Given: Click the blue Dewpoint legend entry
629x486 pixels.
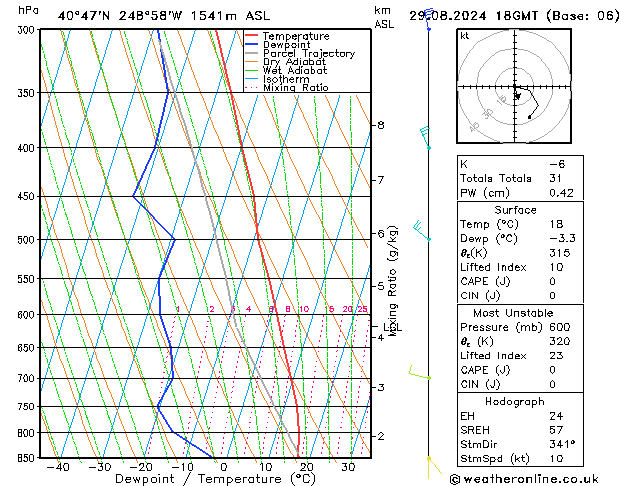Looking at the screenshot, I should pyautogui.click(x=288, y=45).
